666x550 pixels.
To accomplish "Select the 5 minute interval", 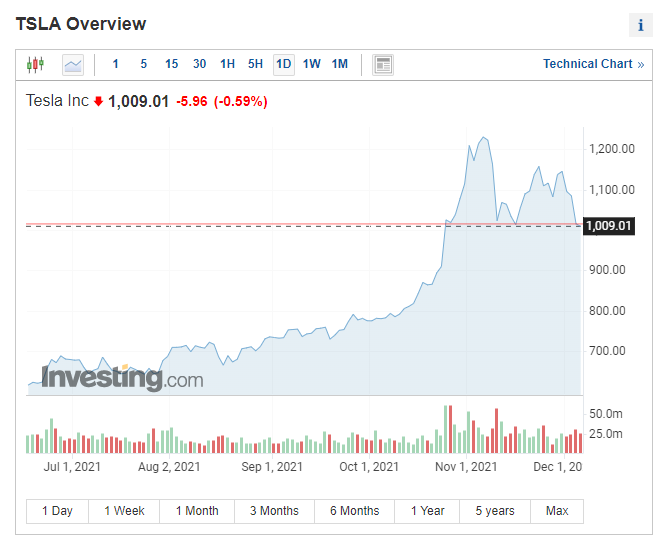I will (x=144, y=64).
